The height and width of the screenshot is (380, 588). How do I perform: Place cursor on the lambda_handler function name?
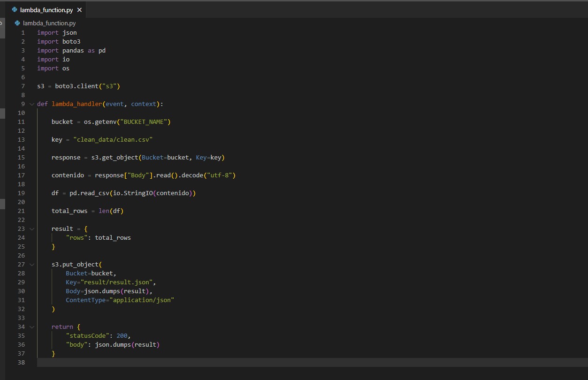tap(76, 104)
